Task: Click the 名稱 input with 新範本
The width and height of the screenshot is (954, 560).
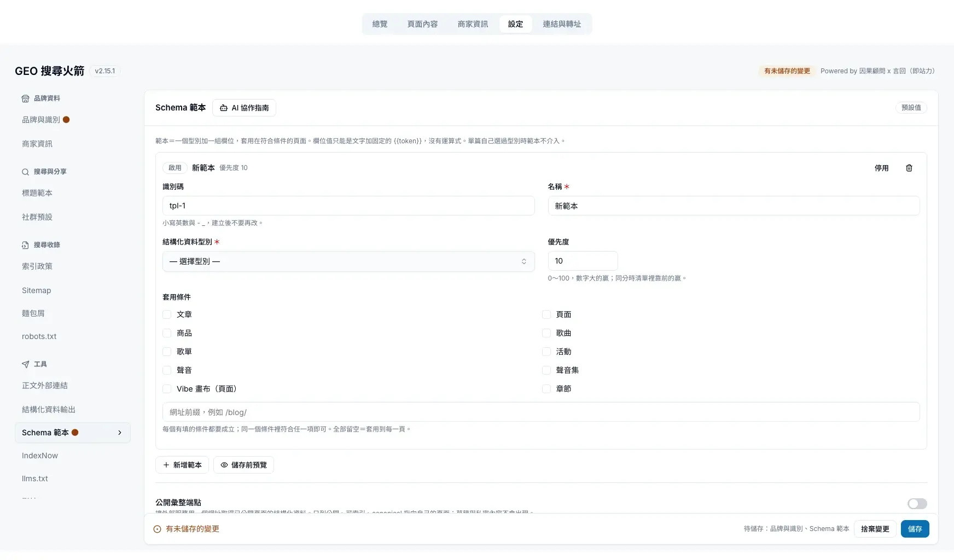Action: click(734, 206)
